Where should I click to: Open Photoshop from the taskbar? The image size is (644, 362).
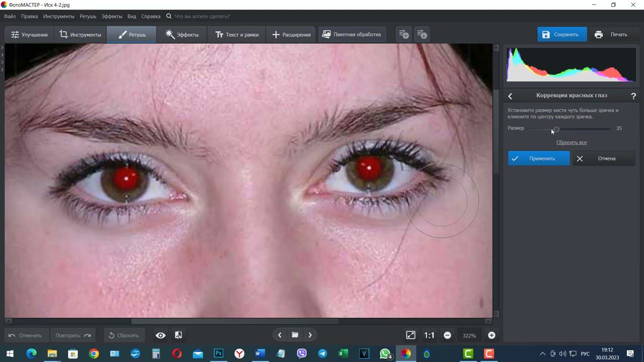[x=218, y=354]
